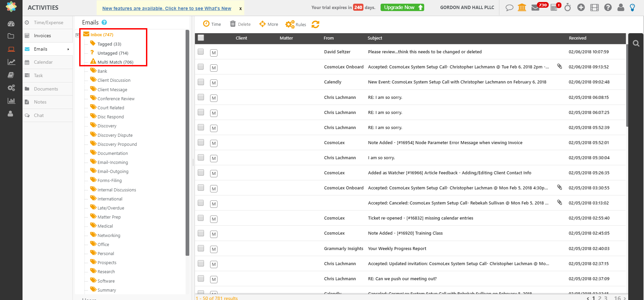Viewport: 644px width, 300px height.
Task: Dismiss the new features banner
Action: click(240, 9)
